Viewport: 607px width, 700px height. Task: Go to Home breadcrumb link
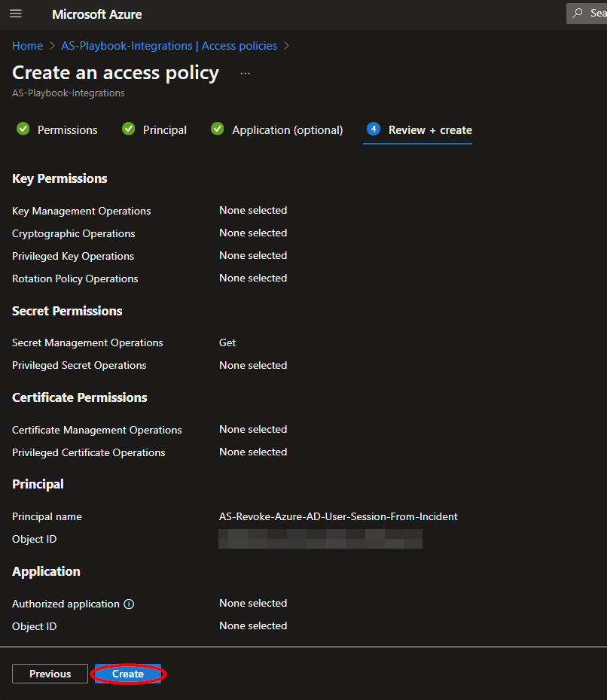(27, 45)
